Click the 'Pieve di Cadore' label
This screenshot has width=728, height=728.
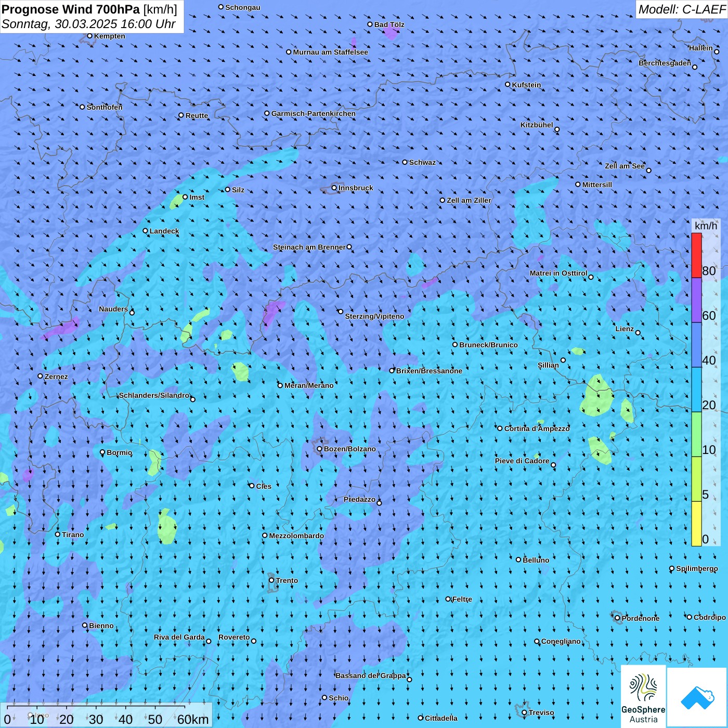coord(522,461)
